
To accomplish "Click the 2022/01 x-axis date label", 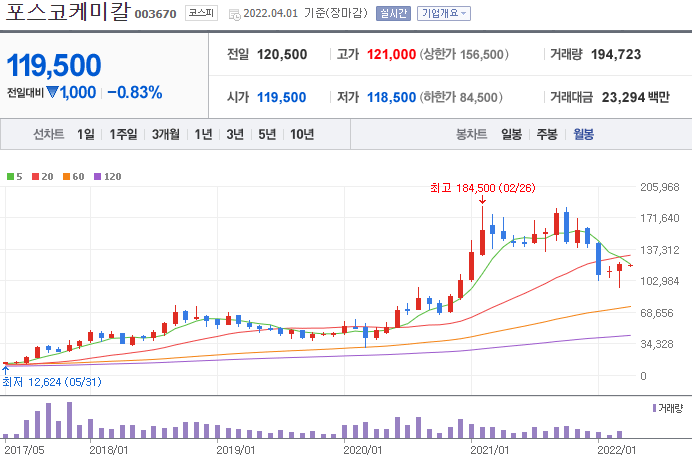I will pyautogui.click(x=617, y=450).
